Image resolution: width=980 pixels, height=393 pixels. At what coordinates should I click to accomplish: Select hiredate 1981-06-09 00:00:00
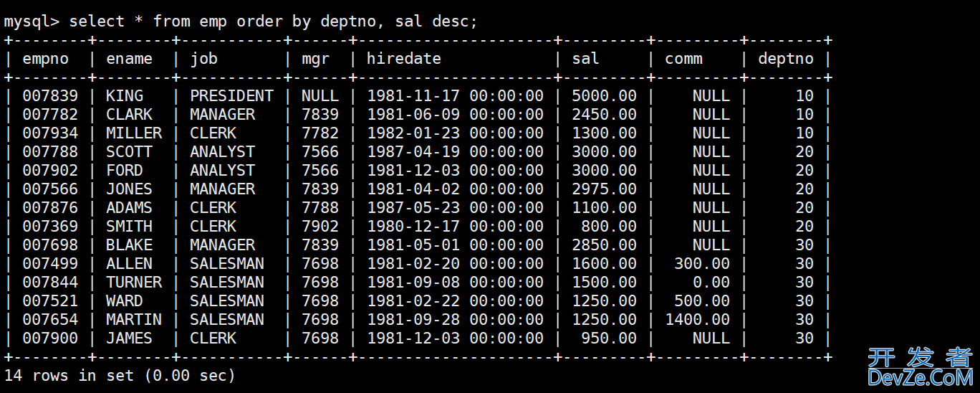point(455,114)
